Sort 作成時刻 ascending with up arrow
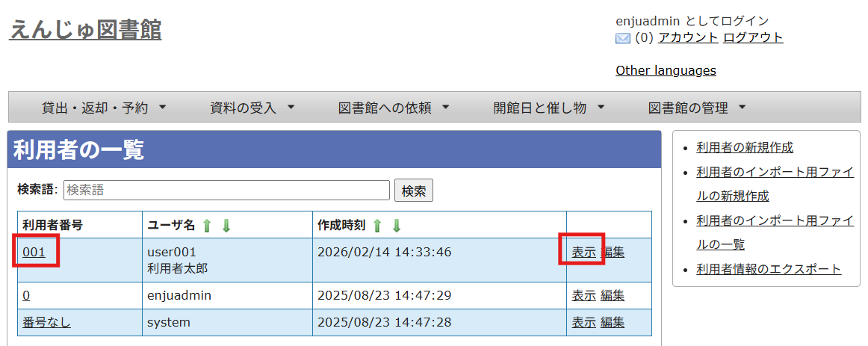This screenshot has width=868, height=346. tap(377, 226)
